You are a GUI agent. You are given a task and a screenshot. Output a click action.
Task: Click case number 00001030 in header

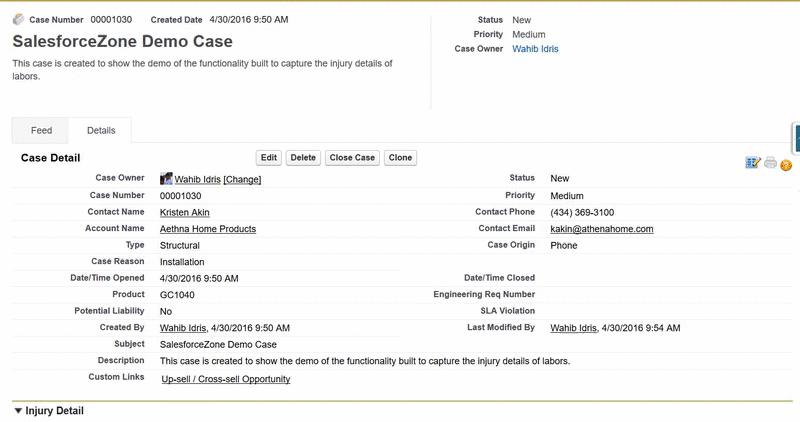[x=111, y=20]
